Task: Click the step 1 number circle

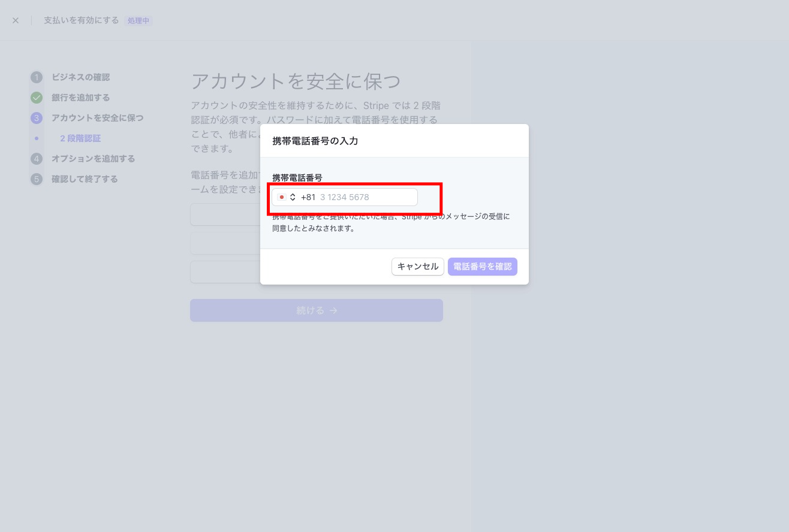Action: click(37, 77)
